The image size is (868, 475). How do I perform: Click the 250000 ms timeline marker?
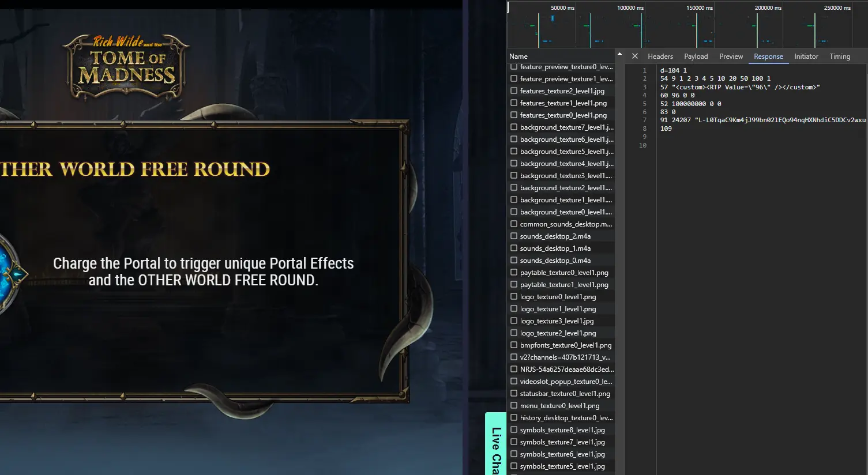(x=837, y=7)
